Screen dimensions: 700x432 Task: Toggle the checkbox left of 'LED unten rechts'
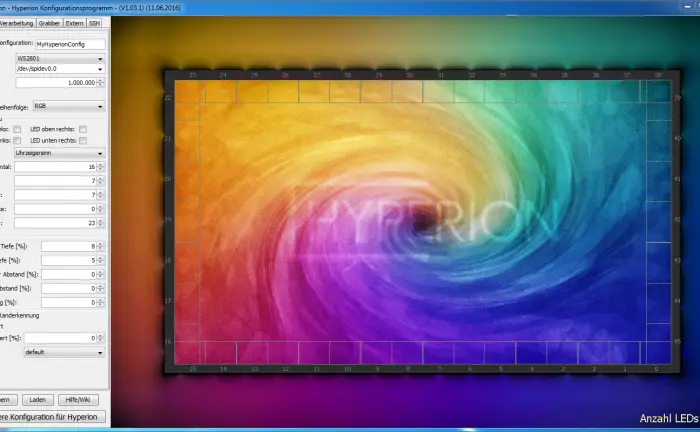pos(17,141)
